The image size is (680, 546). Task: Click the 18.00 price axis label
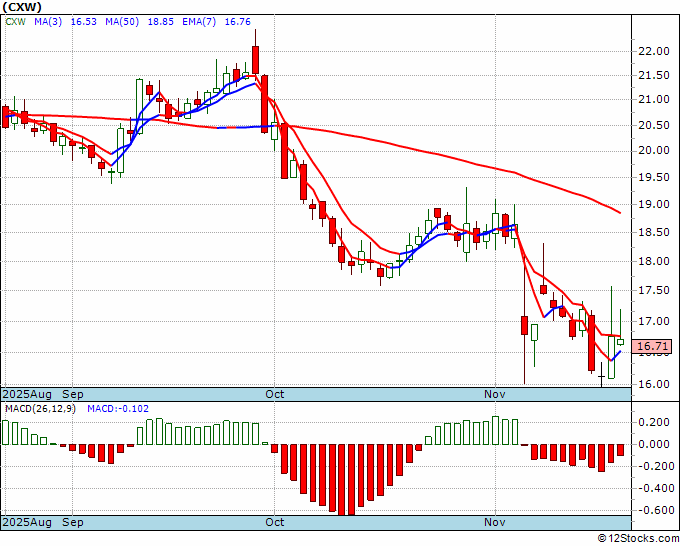point(654,261)
